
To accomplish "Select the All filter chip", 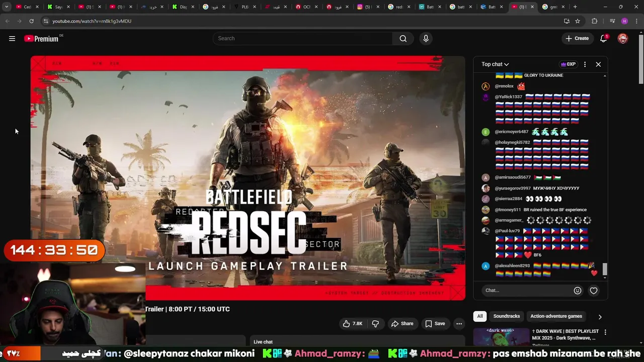I will 480,316.
